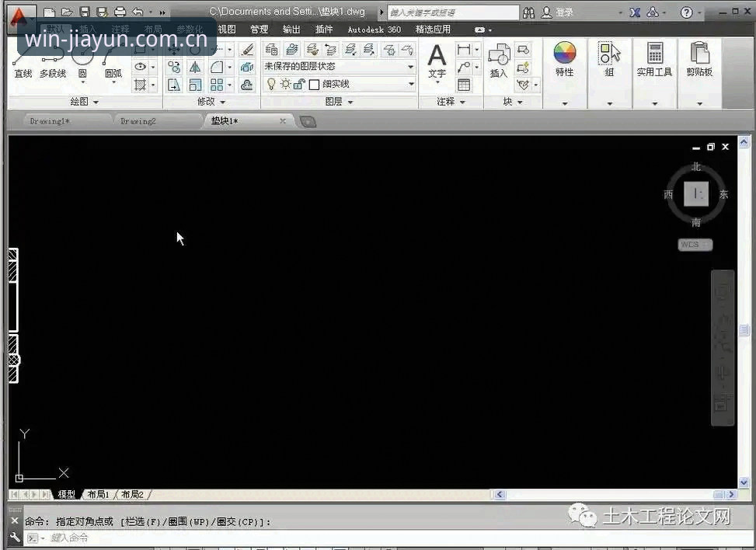This screenshot has width=756, height=550.
Task: Click the Print icon in quick access toolbar
Action: [120, 12]
